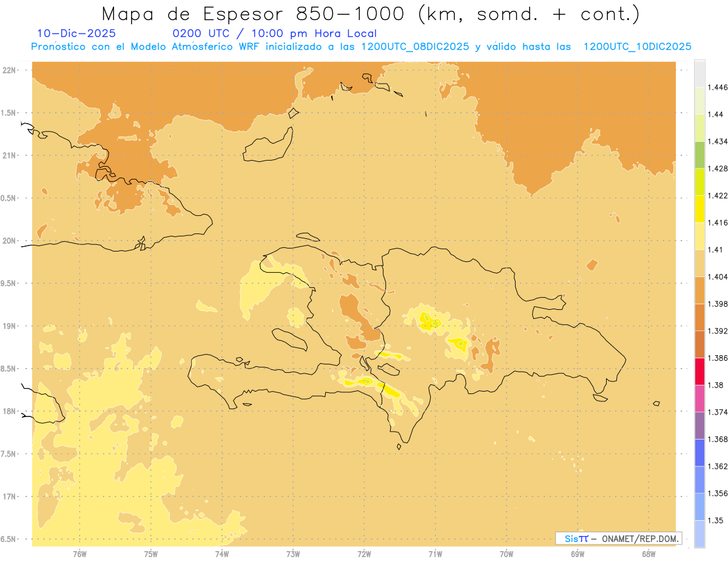Image resolution: width=728 pixels, height=562 pixels.
Task: Click the 6.5N latitude axis label
Action: (x=9, y=539)
